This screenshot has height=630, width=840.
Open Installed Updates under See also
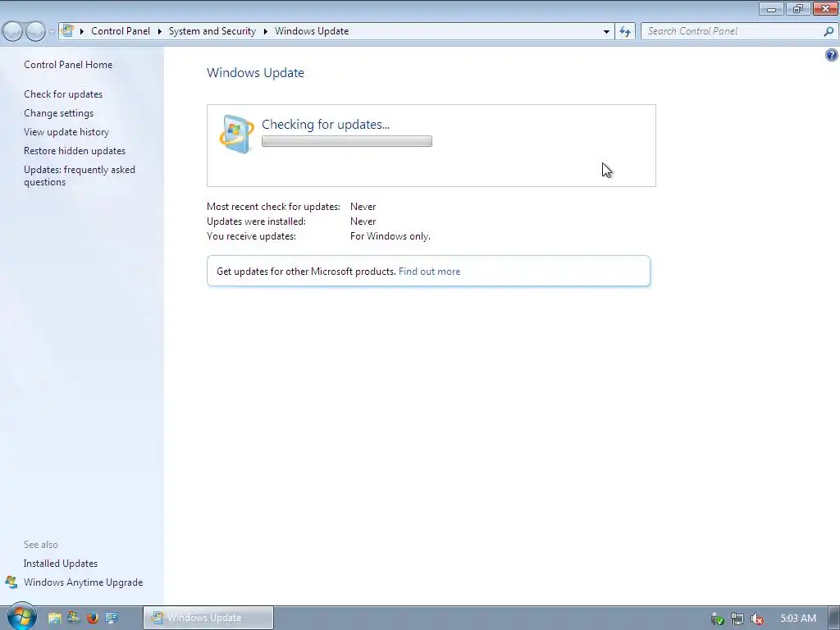coord(61,563)
